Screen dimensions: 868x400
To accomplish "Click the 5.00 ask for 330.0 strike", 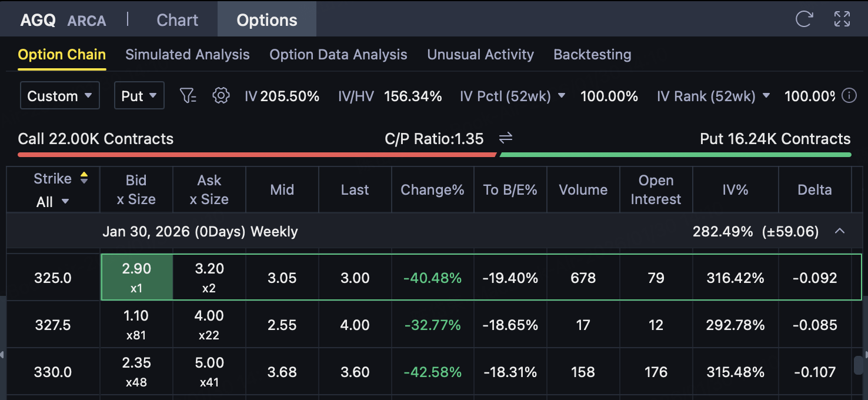I will pos(209,372).
